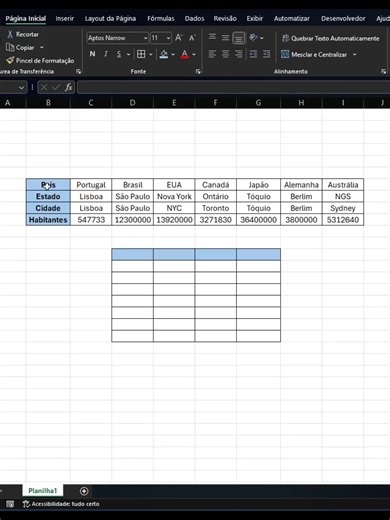Confirm formula entry checkmark icon
This screenshot has height=520, width=390.
(x=56, y=88)
